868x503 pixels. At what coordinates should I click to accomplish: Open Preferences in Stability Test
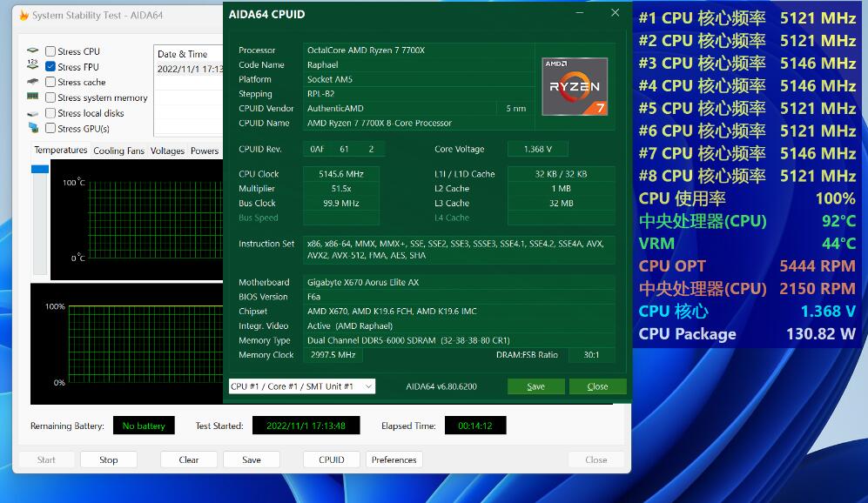tap(394, 459)
